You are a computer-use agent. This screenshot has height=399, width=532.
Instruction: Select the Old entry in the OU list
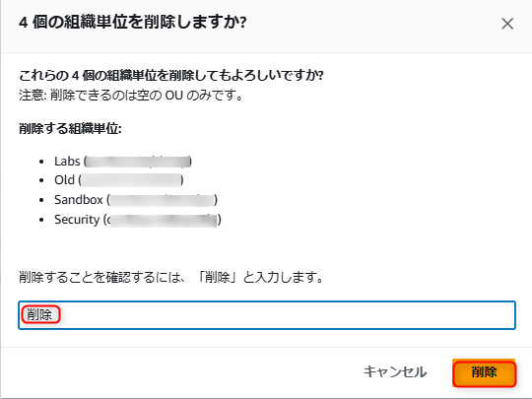coord(64,180)
